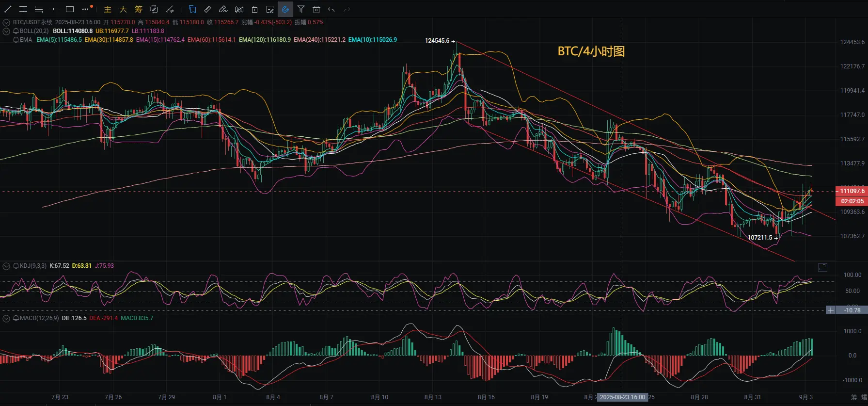The height and width of the screenshot is (406, 868).
Task: Select the ruler measurement tool
Action: click(208, 9)
